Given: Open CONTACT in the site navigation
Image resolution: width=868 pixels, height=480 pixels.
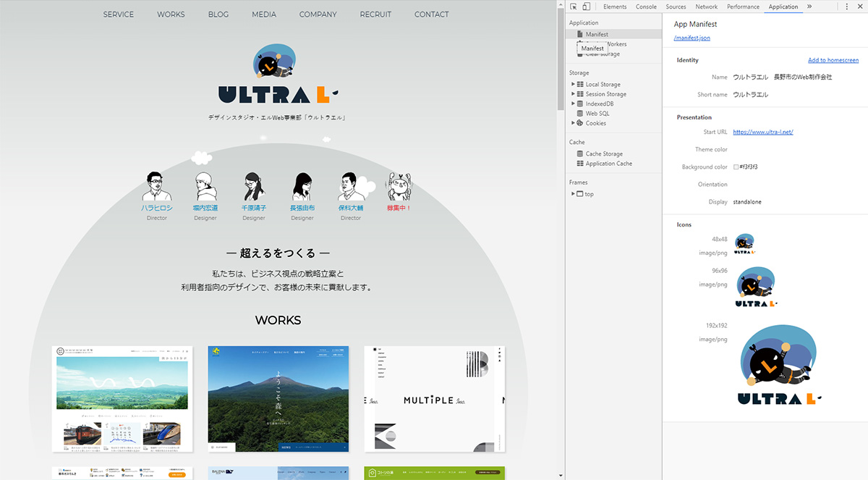Looking at the screenshot, I should [431, 14].
